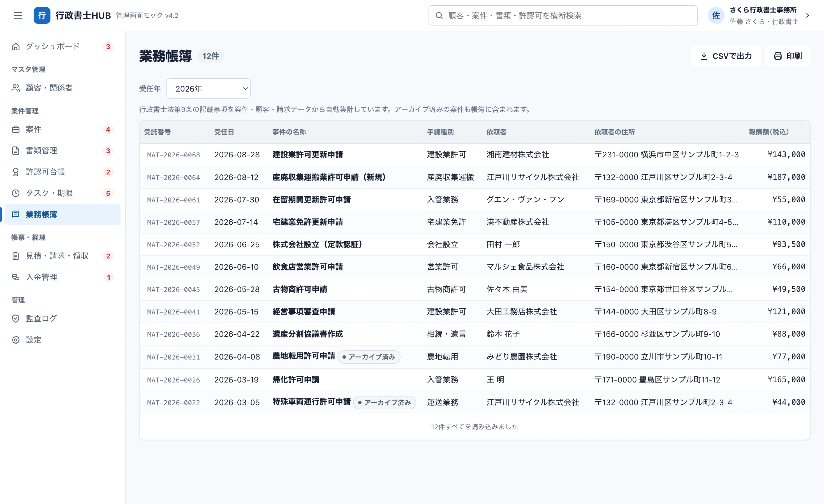Click the CSVで出力 button
824x504 pixels.
pyautogui.click(x=726, y=56)
